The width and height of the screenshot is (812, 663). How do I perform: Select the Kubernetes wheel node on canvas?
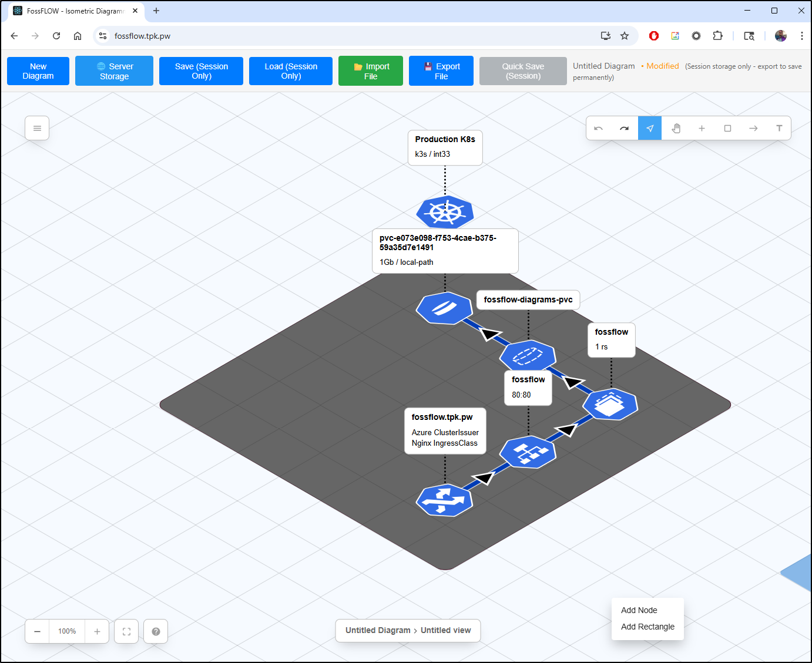click(445, 213)
